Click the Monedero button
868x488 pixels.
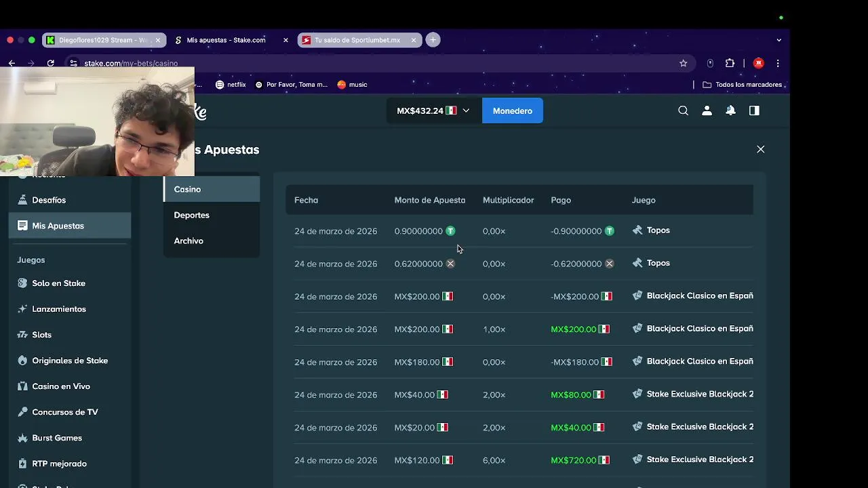[513, 110]
